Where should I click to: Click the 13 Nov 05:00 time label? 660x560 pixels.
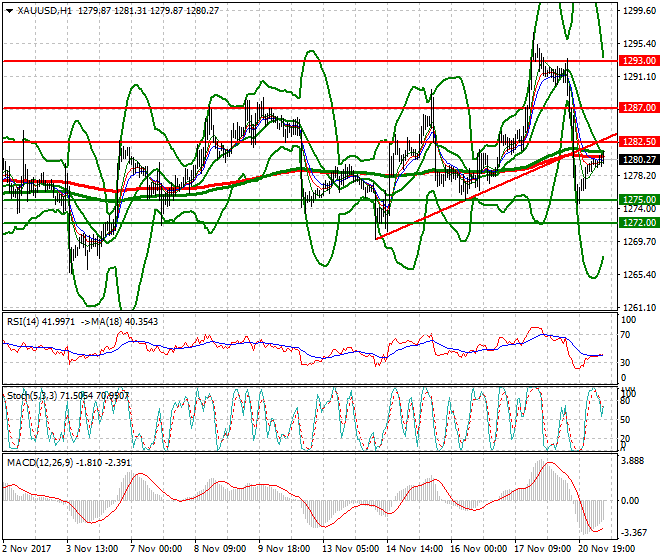tap(351, 549)
